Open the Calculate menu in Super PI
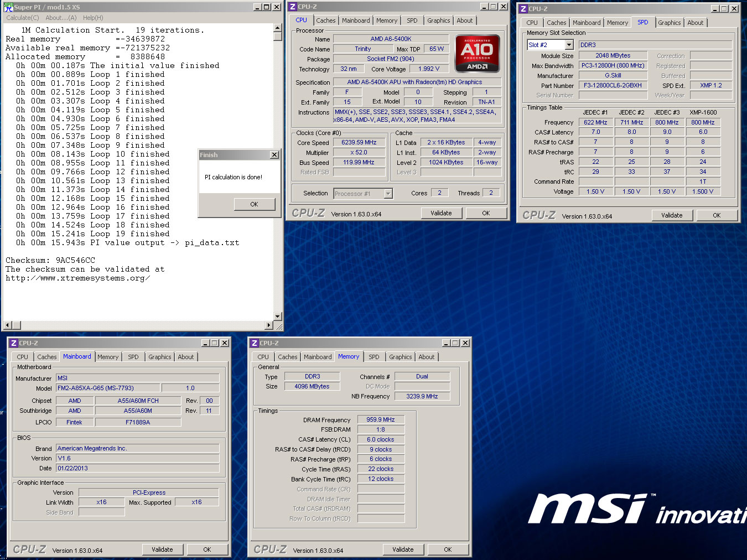This screenshot has height=560, width=747. point(22,18)
